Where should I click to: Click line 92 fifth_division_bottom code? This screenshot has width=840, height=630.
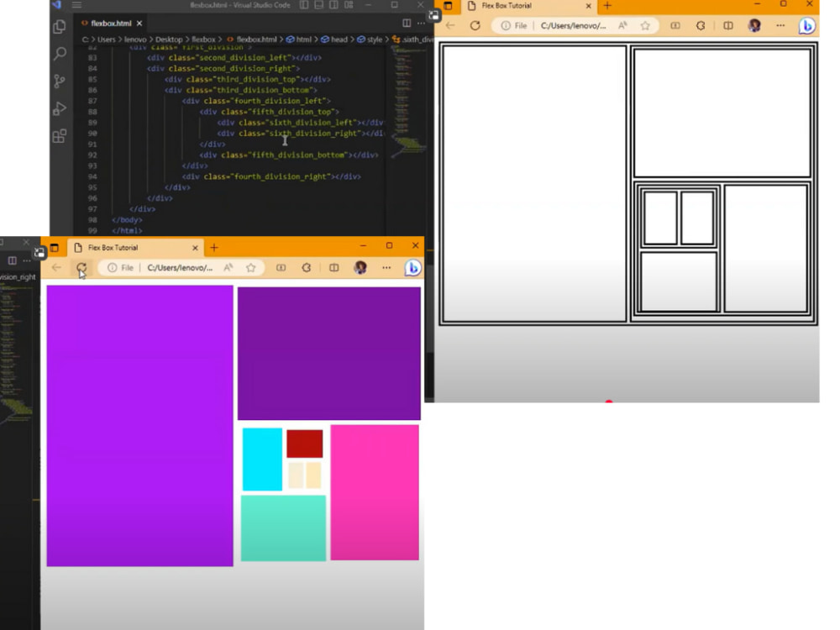click(289, 155)
